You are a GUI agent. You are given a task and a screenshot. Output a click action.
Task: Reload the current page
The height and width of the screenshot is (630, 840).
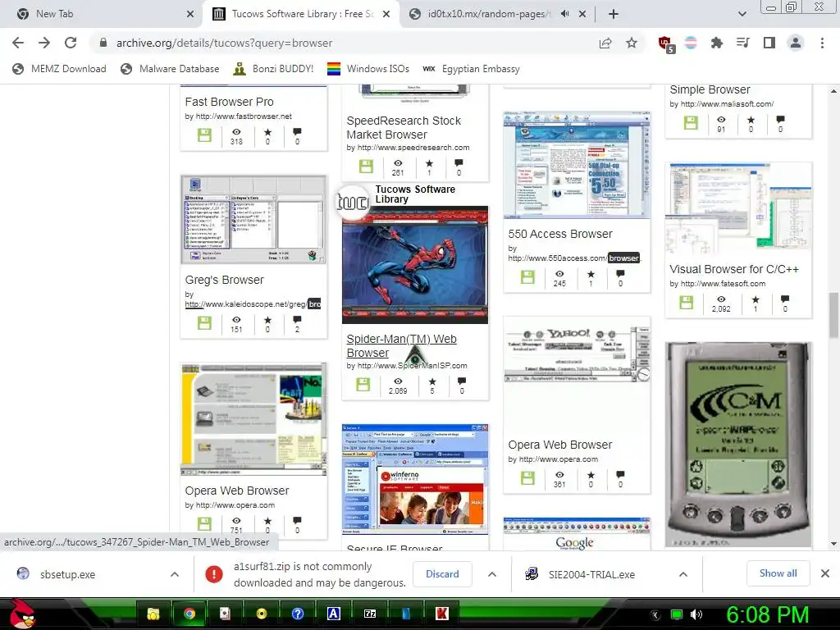pyautogui.click(x=71, y=43)
